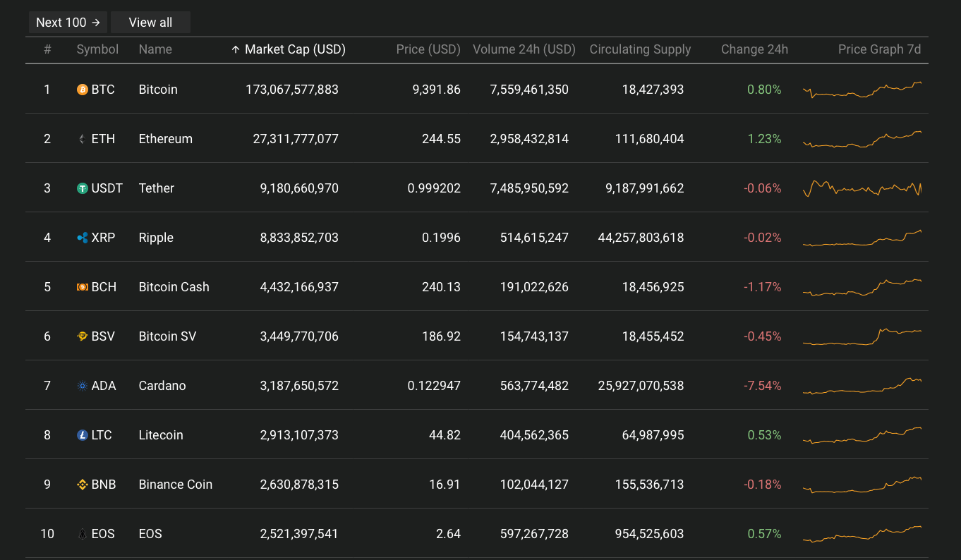Sort by Change 24h column header
Screen dimensions: 961x560
pos(754,49)
